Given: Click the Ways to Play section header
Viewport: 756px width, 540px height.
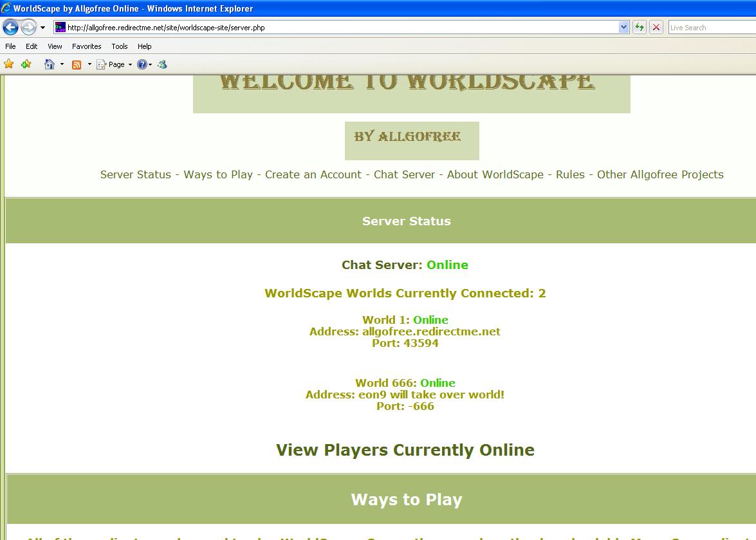Looking at the screenshot, I should 407,499.
